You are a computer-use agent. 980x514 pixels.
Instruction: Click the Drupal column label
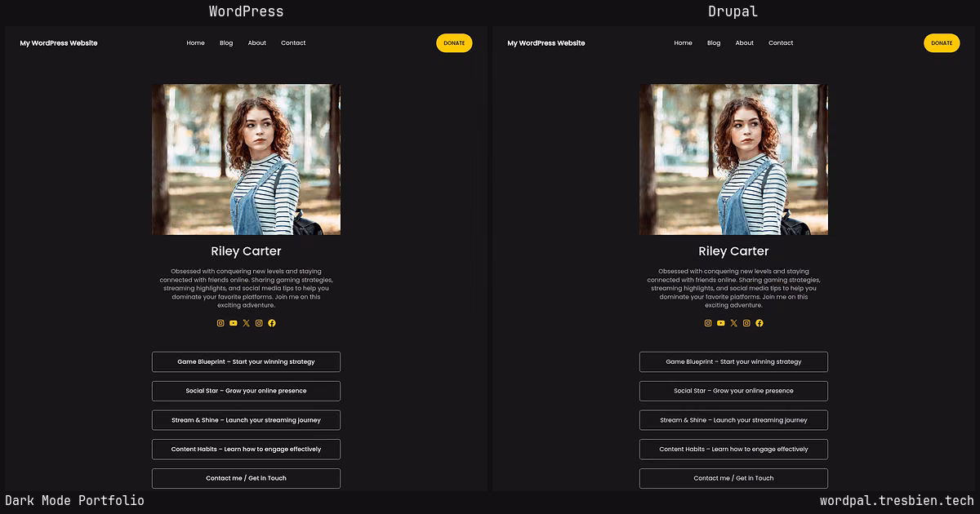tap(733, 11)
